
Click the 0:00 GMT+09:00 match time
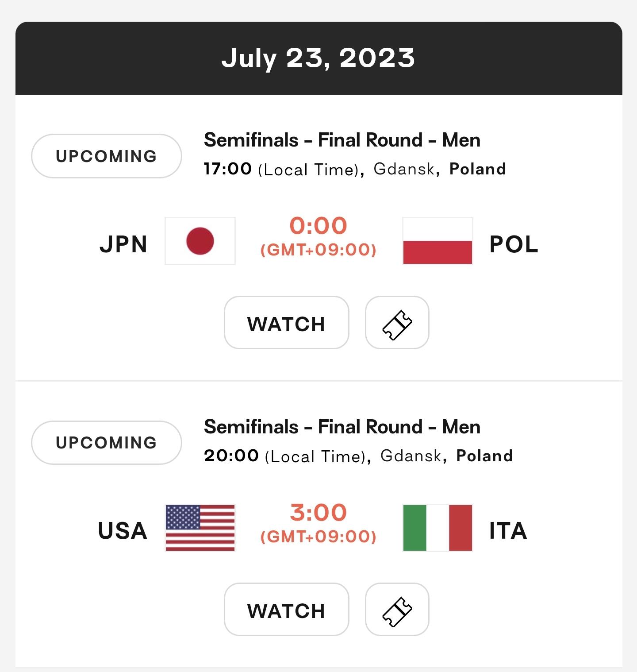tap(318, 236)
